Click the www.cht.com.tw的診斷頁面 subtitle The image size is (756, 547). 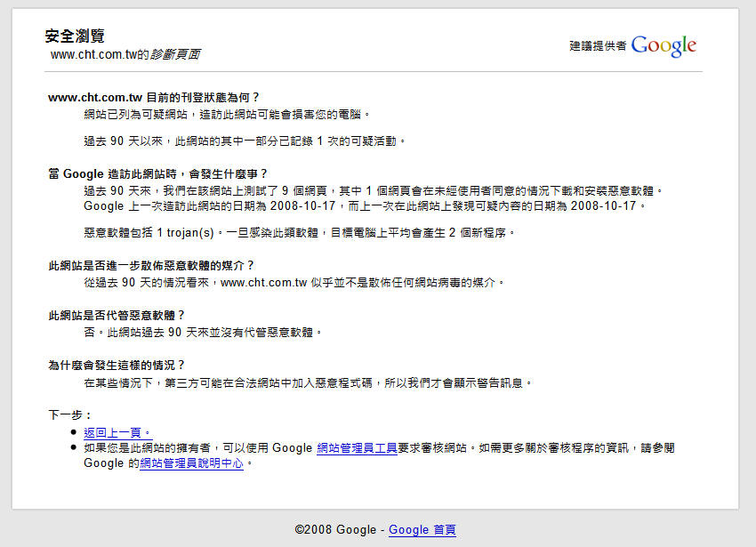point(125,54)
